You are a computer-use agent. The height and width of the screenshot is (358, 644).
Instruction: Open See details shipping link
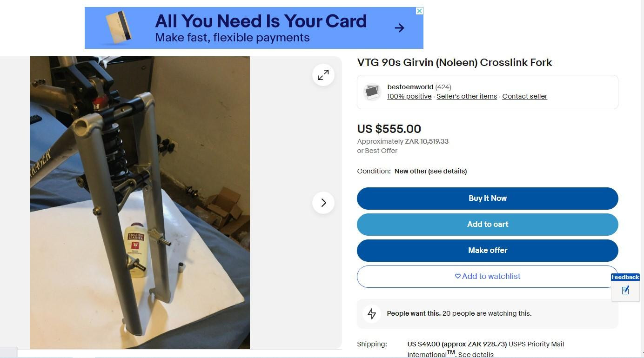[476, 355]
